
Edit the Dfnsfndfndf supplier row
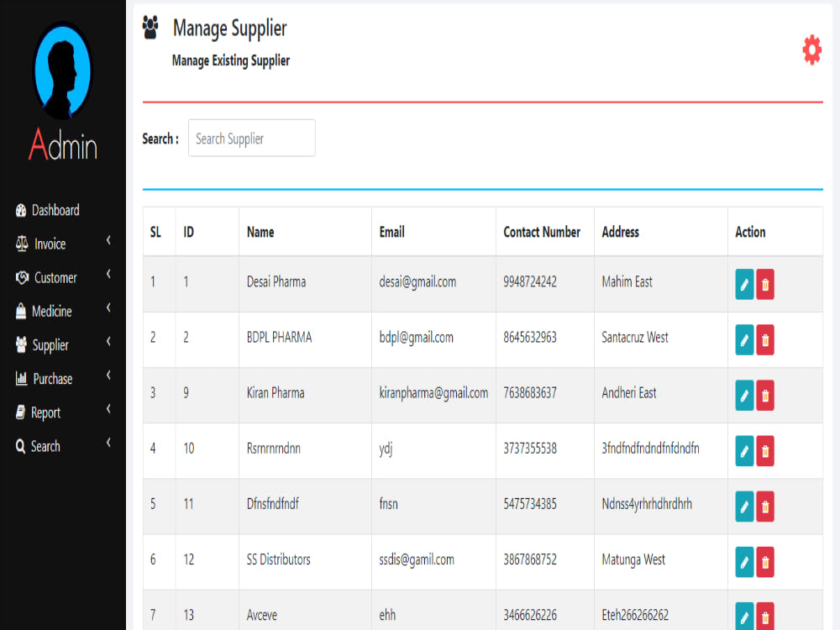tap(744, 507)
